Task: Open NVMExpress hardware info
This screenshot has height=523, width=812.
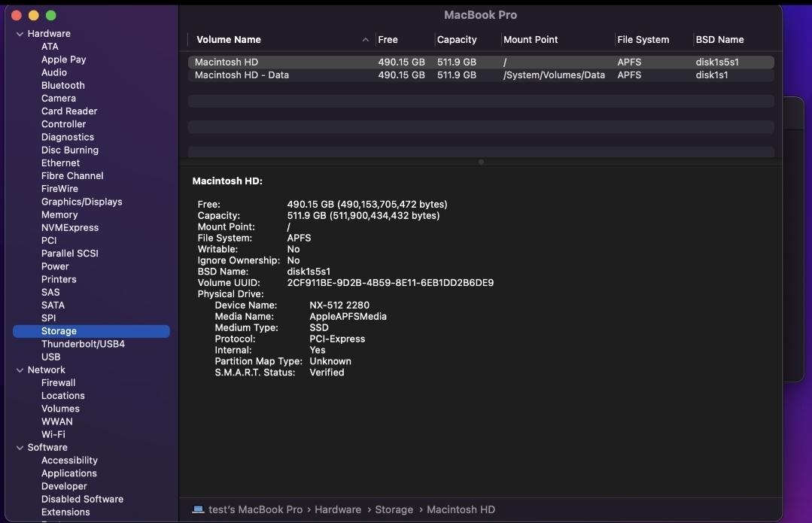Action: (70, 228)
